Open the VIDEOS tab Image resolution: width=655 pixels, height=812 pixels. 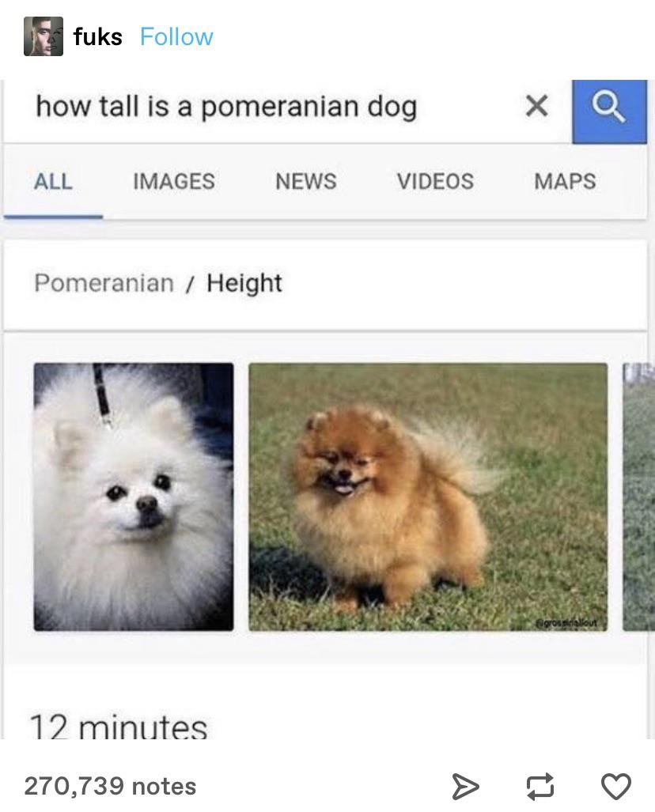point(435,181)
